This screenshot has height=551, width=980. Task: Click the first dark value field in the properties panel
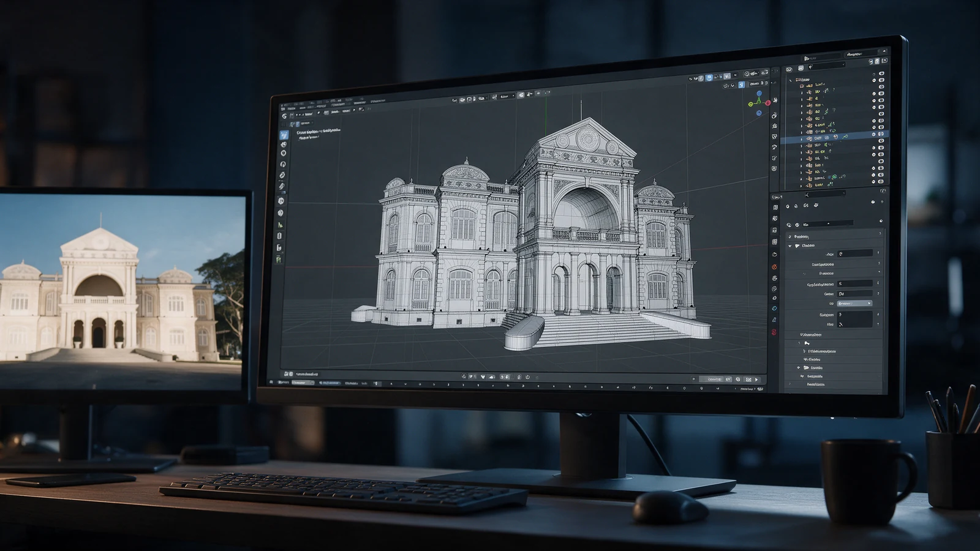(x=855, y=253)
